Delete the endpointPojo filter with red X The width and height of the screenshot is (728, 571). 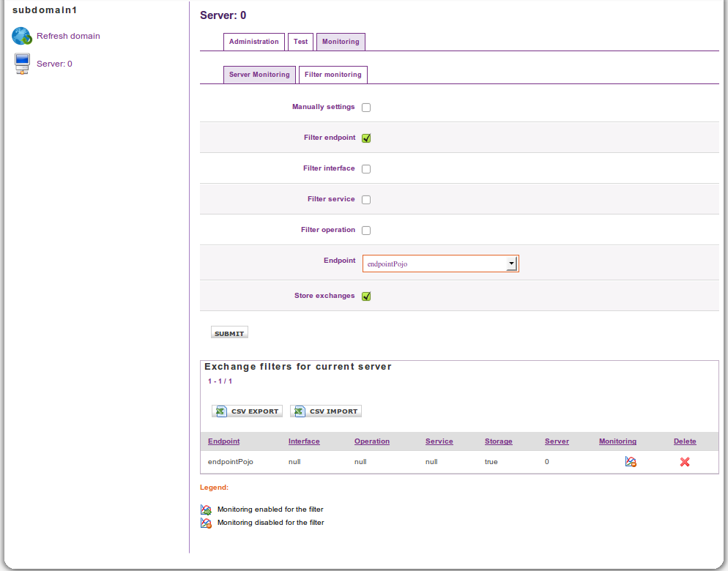point(685,462)
